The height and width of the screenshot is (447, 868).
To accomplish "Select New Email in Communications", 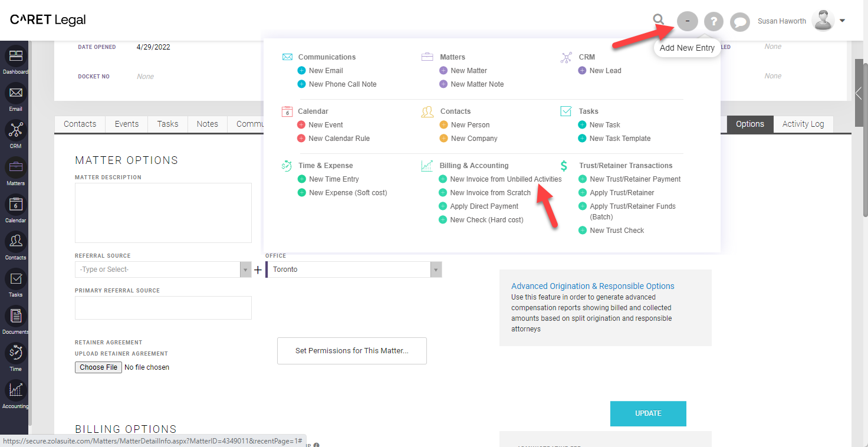I will [325, 71].
